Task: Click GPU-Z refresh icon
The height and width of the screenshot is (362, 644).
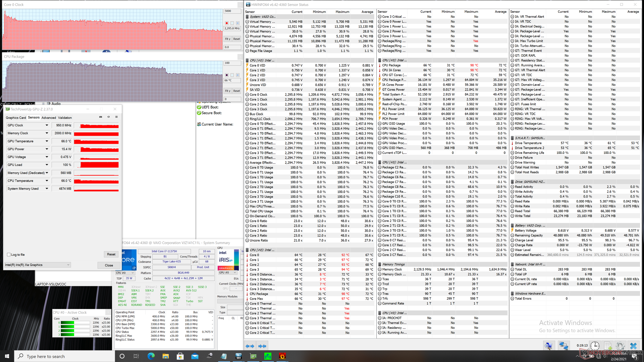Action: click(x=108, y=117)
